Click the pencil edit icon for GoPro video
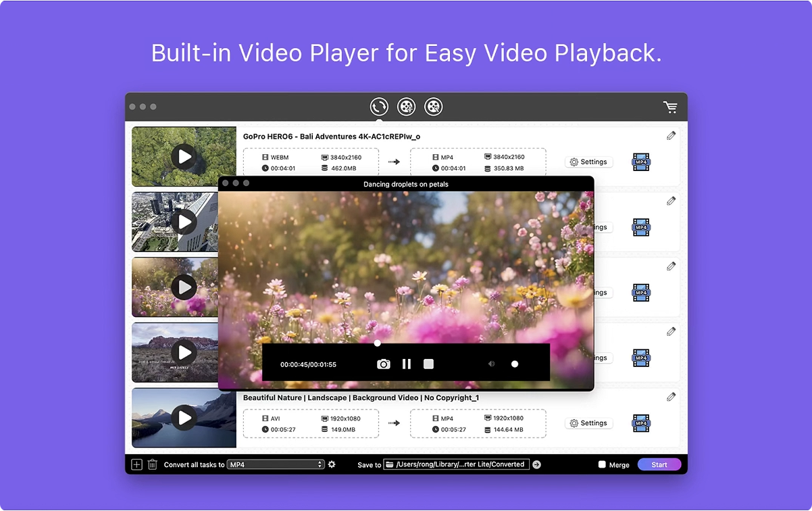812x511 pixels. pos(671,136)
